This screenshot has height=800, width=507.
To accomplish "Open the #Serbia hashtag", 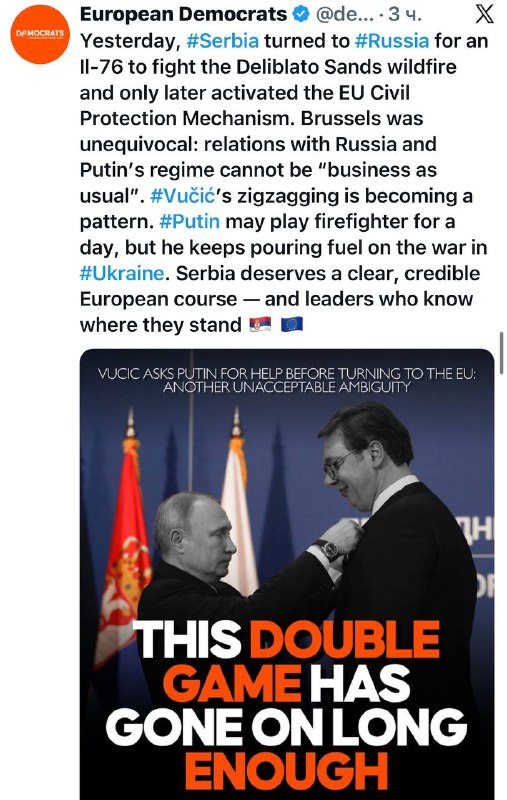I will [222, 41].
